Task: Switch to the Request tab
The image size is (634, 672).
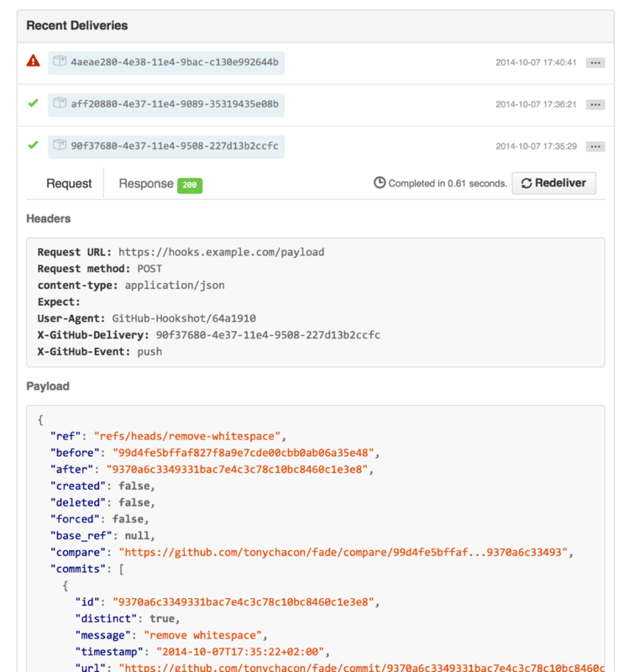Action: (70, 183)
